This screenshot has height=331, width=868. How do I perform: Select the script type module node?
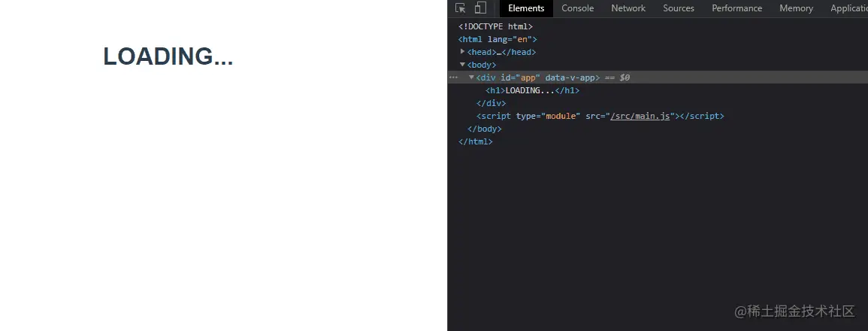[x=600, y=116]
